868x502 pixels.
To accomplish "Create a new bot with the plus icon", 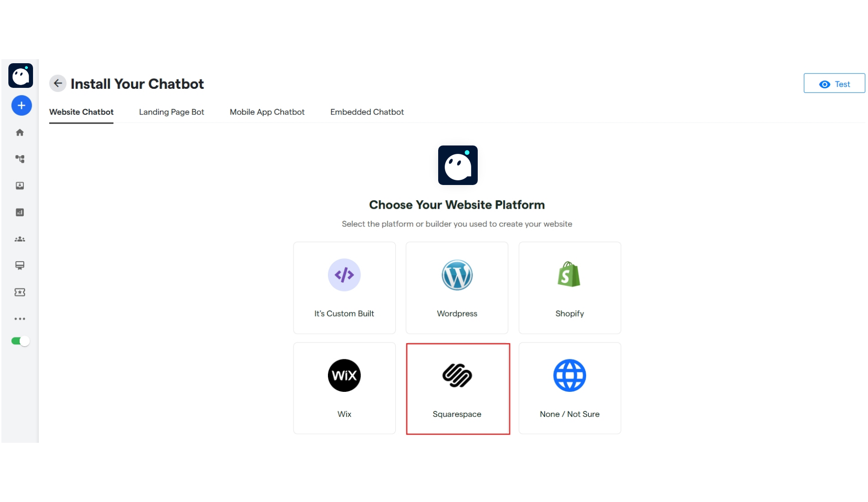I will (21, 105).
